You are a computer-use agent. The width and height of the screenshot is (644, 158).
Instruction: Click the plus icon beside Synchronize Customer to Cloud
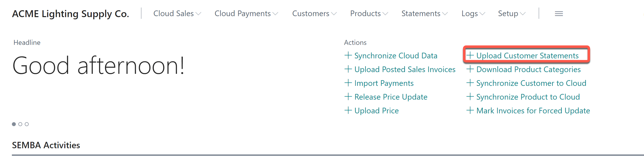click(x=471, y=83)
